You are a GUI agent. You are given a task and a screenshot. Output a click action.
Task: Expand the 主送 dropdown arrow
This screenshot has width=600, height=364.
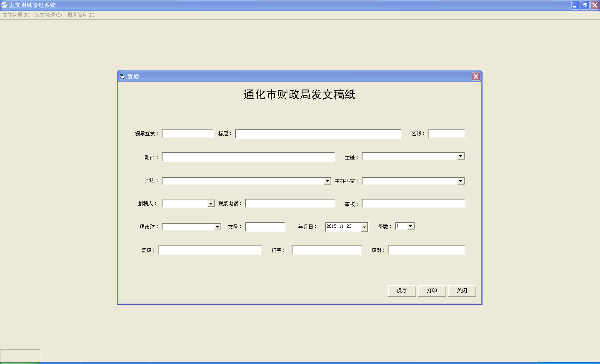tap(461, 156)
